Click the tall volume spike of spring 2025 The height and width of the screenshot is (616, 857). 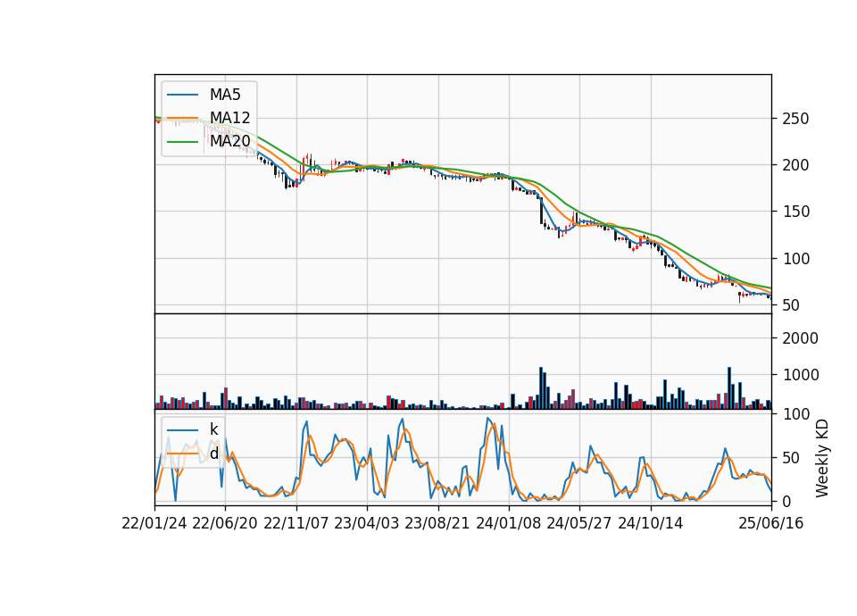click(729, 388)
